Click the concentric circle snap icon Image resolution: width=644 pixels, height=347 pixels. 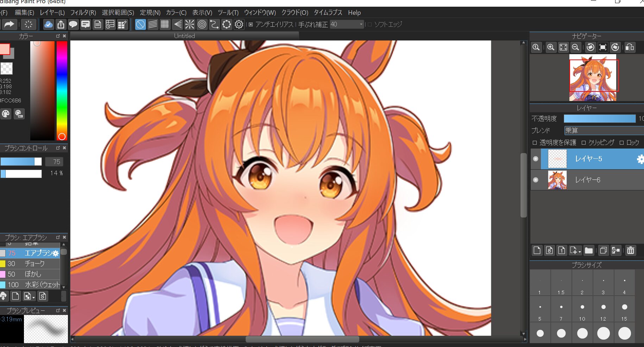point(202,24)
